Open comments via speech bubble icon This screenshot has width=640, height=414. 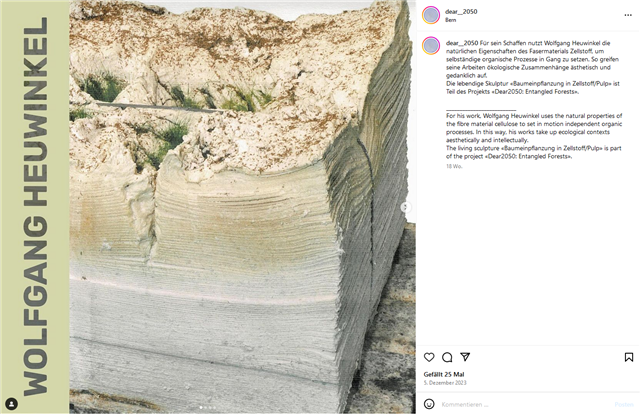(x=447, y=357)
